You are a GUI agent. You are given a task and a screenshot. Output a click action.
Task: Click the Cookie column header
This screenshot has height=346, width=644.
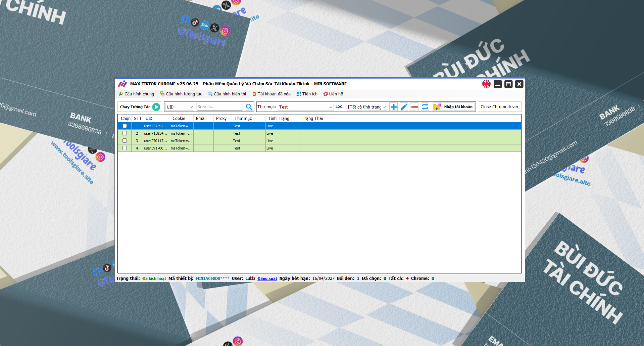click(x=182, y=119)
